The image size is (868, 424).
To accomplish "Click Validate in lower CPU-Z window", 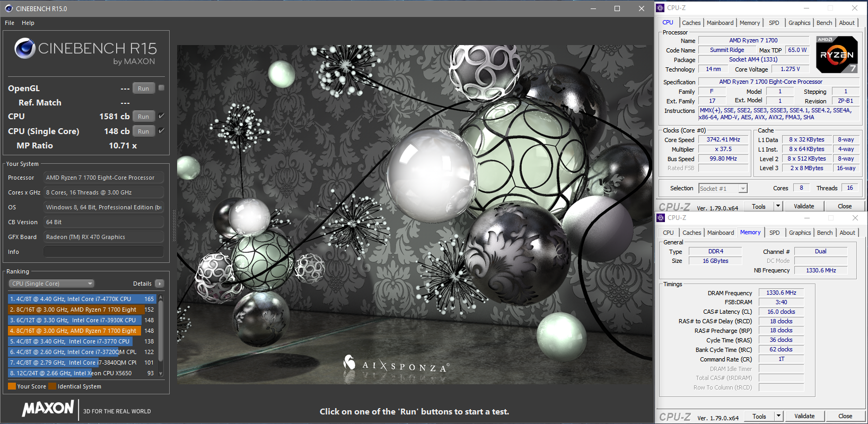I will pyautogui.click(x=804, y=416).
